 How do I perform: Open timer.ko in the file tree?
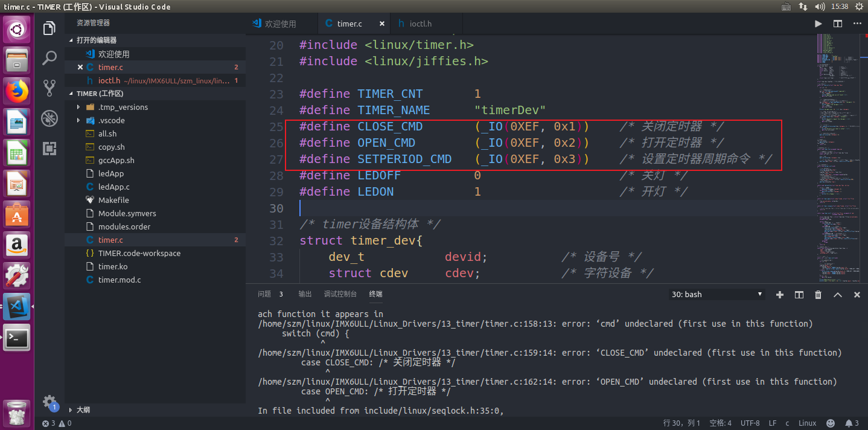(155, 266)
